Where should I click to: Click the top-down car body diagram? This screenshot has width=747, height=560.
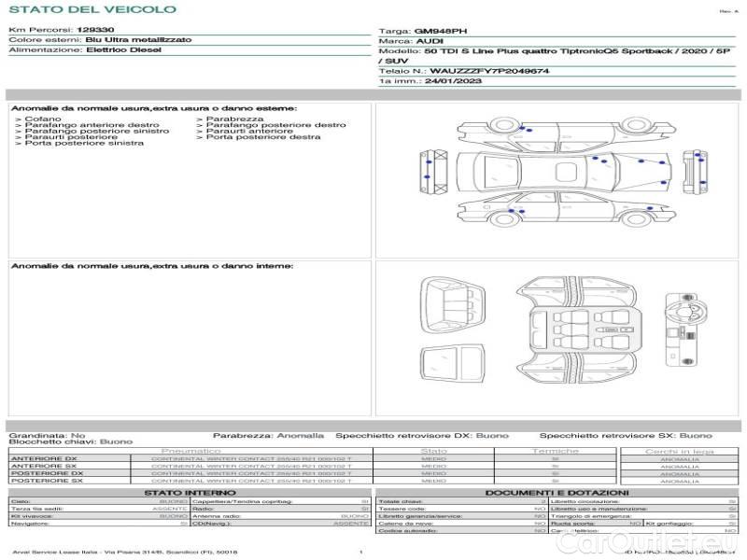point(565,172)
